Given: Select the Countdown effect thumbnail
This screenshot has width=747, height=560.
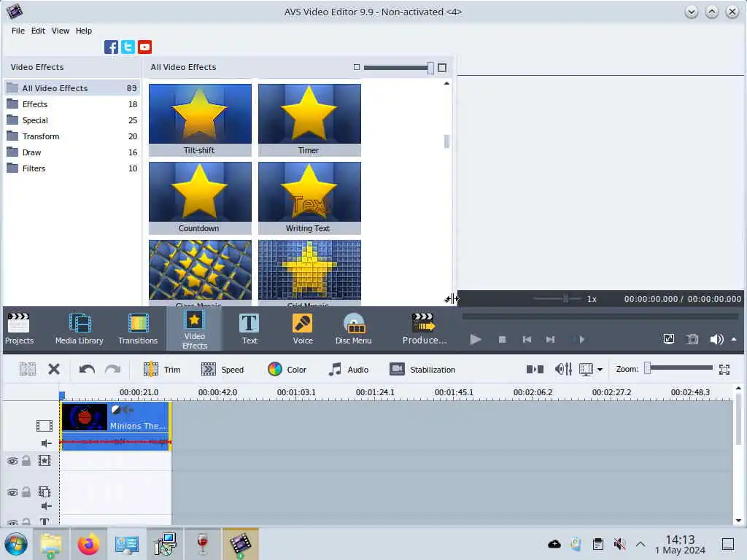Looking at the screenshot, I should click(x=200, y=198).
